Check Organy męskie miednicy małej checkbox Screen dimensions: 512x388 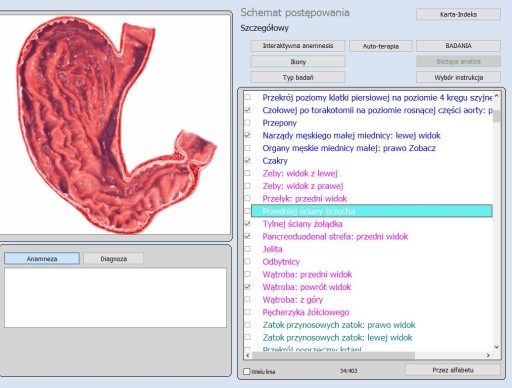click(x=248, y=148)
